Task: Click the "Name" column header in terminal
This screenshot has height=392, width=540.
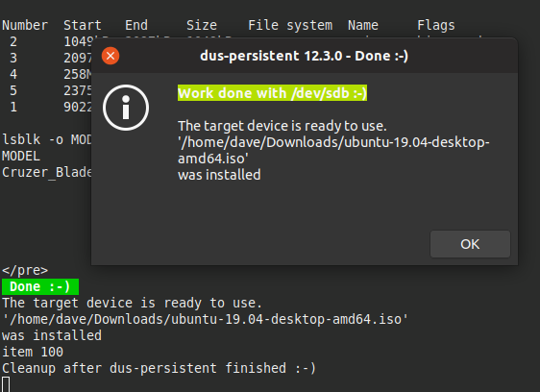Action: [363, 25]
